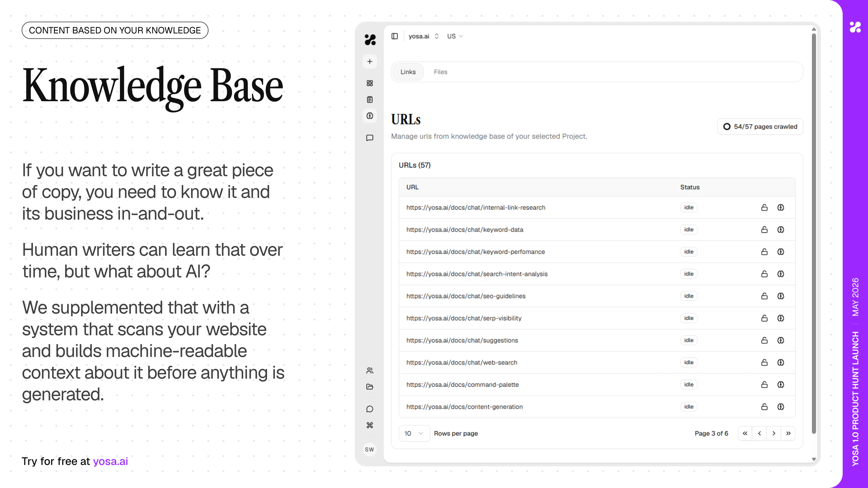Click the 54/57 pages crawled badge

pyautogui.click(x=760, y=127)
